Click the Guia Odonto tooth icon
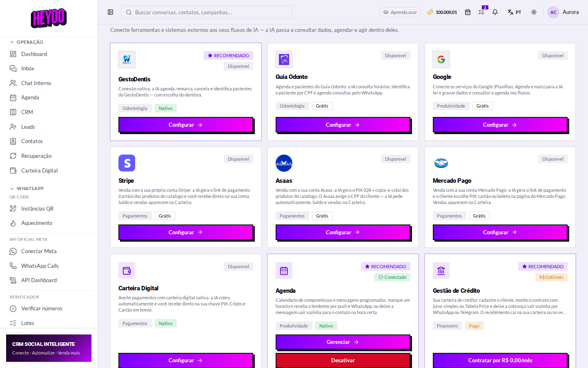588x368 pixels. (x=284, y=59)
